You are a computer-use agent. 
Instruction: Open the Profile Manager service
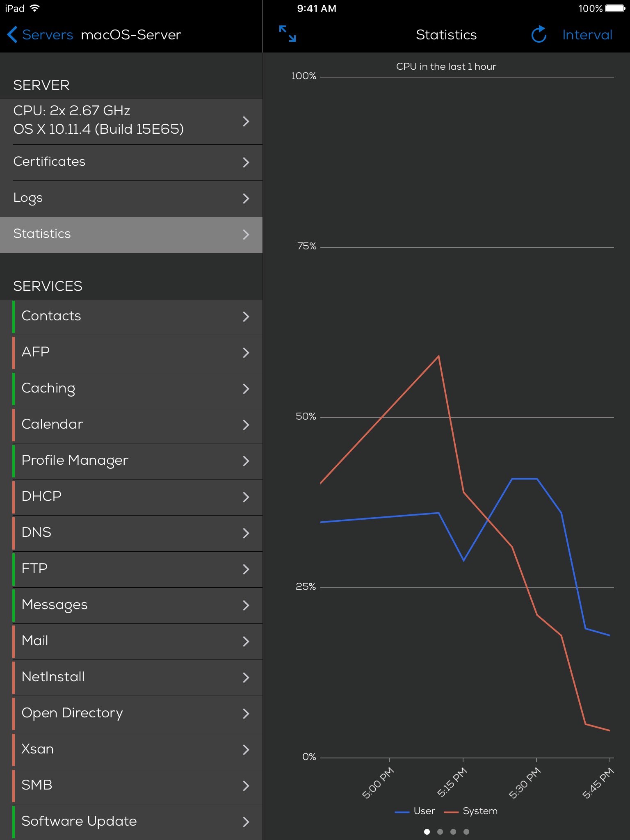tap(131, 461)
